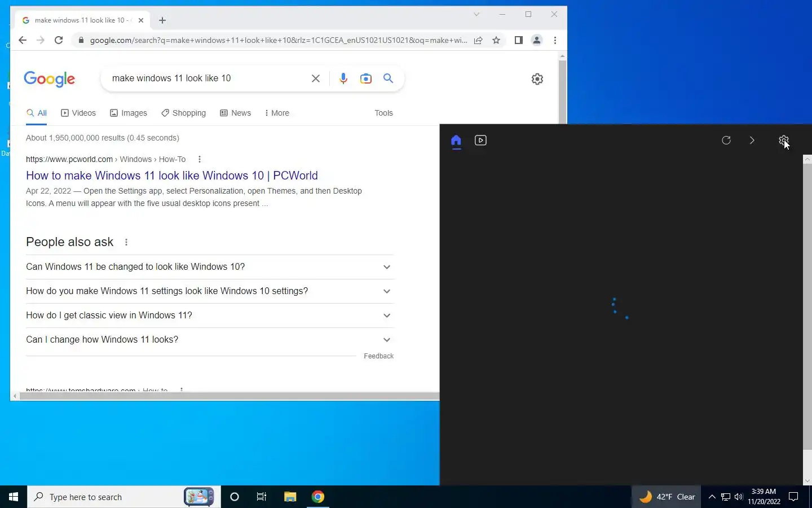Open more options for PCWorld result
Screen dimensions: 812x508
[199, 159]
